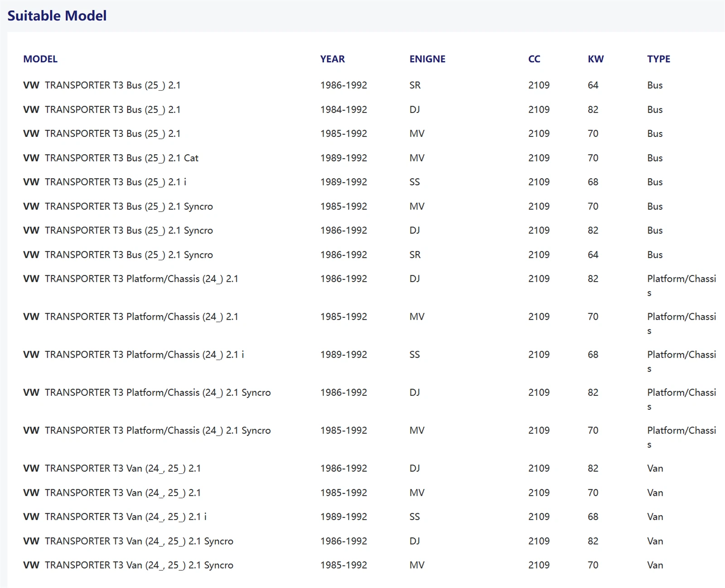This screenshot has width=725, height=588.
Task: Select model 'TRANSPORTER T3 Platform/Chassis (24_) 2.1 i'
Action: [144, 355]
